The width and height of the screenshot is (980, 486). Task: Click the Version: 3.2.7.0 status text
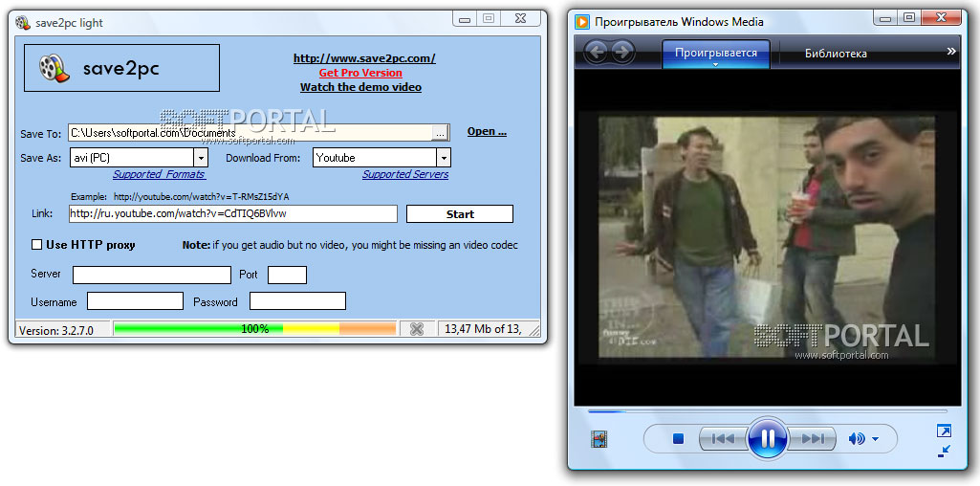[56, 330]
